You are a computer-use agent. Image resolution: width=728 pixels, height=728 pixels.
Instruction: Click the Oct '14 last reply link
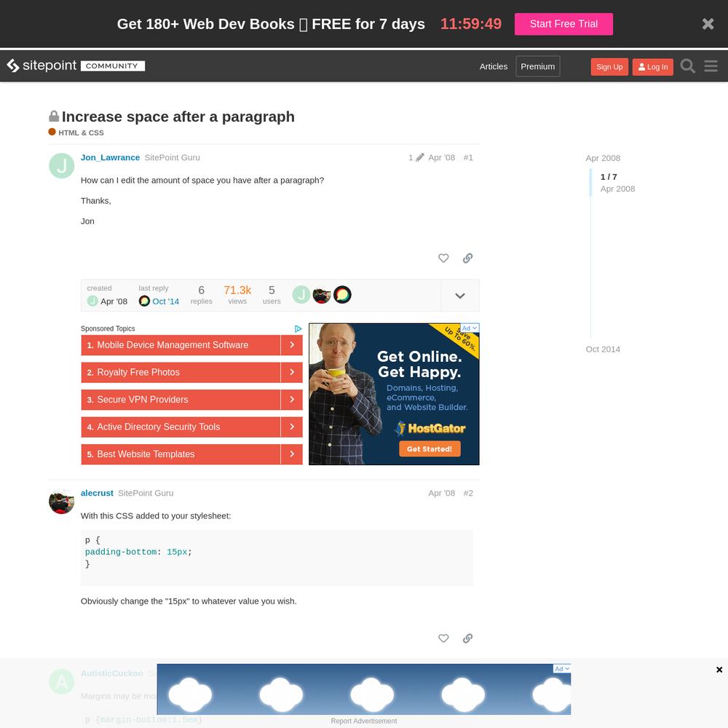165,301
